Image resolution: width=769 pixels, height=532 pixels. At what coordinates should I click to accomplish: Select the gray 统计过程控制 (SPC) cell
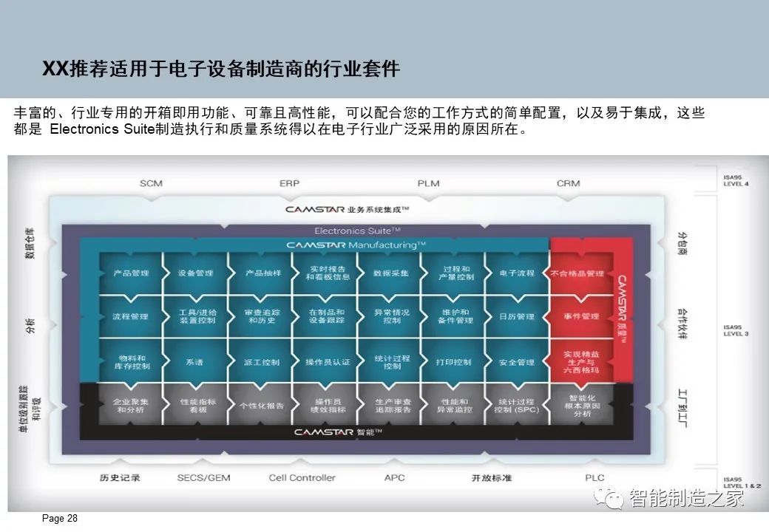point(518,406)
